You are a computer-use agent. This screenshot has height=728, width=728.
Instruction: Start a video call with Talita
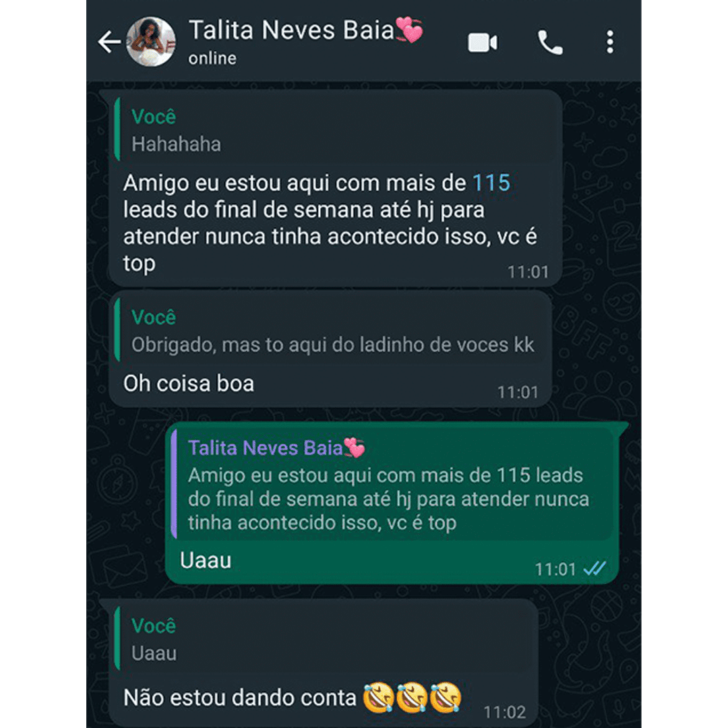click(x=483, y=42)
